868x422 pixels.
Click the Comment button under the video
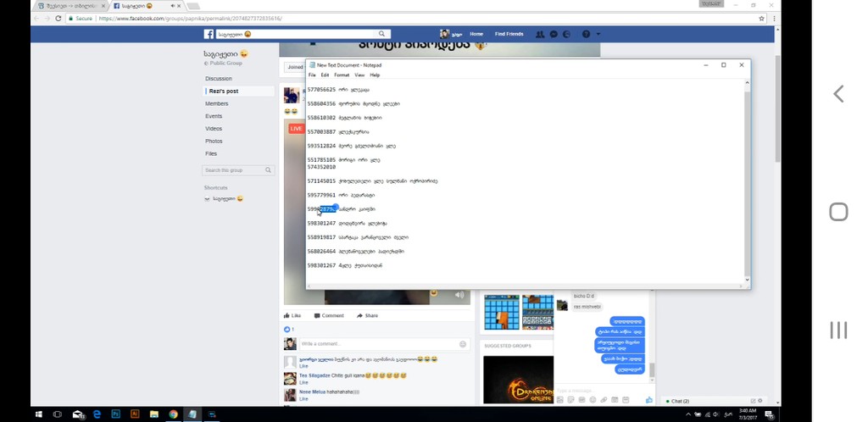329,316
